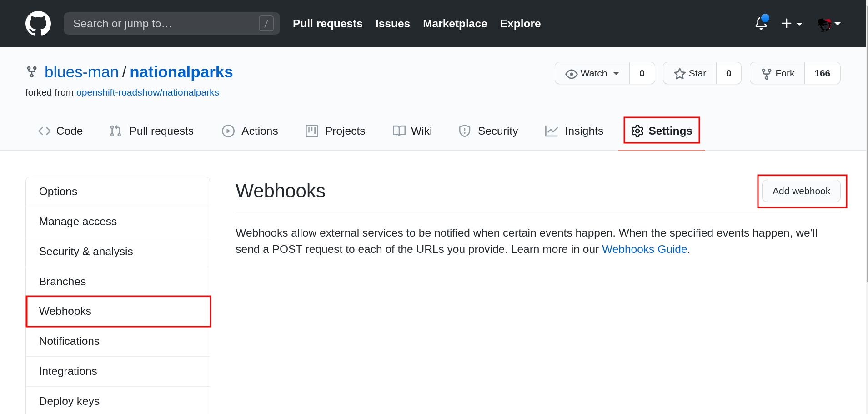Click the Settings gear icon
The image size is (868, 414).
click(637, 131)
